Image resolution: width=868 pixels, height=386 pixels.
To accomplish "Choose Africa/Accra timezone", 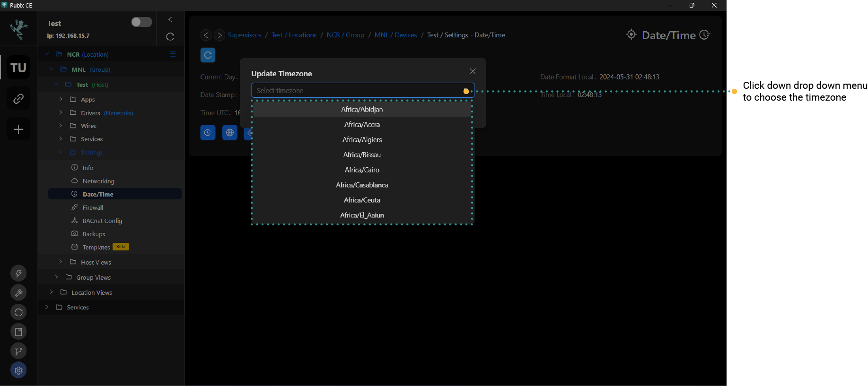I will pyautogui.click(x=362, y=124).
